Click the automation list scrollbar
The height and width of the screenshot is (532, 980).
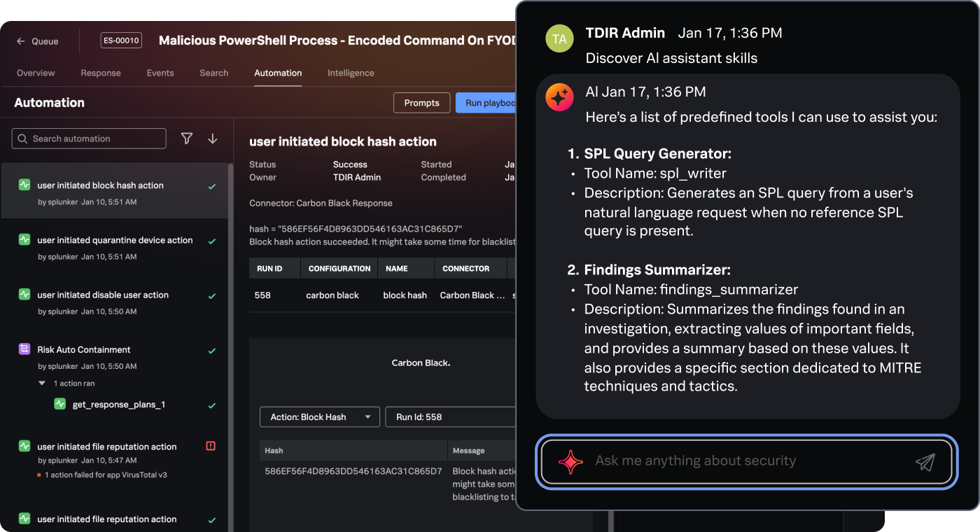[x=230, y=346]
